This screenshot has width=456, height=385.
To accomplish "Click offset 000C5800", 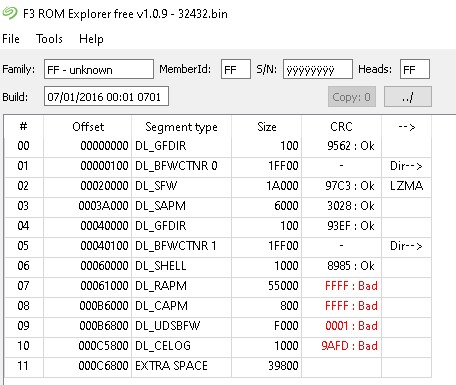I will coord(103,346).
